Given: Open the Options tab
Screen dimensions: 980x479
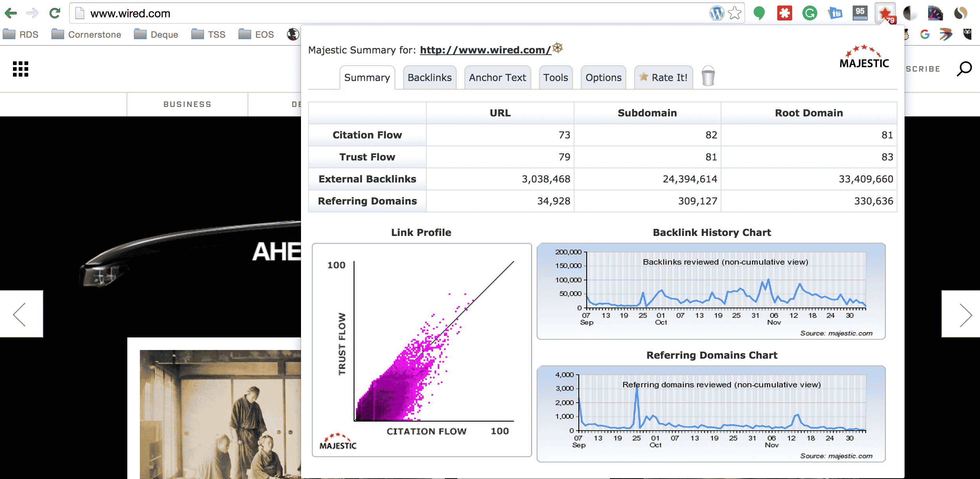Looking at the screenshot, I should (x=604, y=77).
